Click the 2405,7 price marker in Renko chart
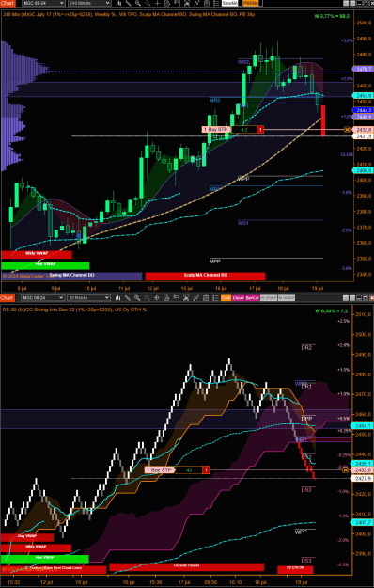The width and height of the screenshot is (374, 588). 362,523
